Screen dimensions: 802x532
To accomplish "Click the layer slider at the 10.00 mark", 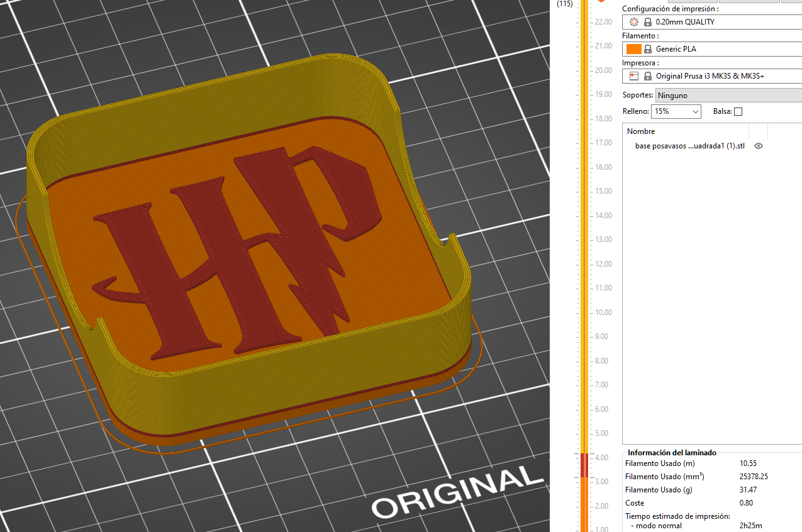I will pos(584,313).
